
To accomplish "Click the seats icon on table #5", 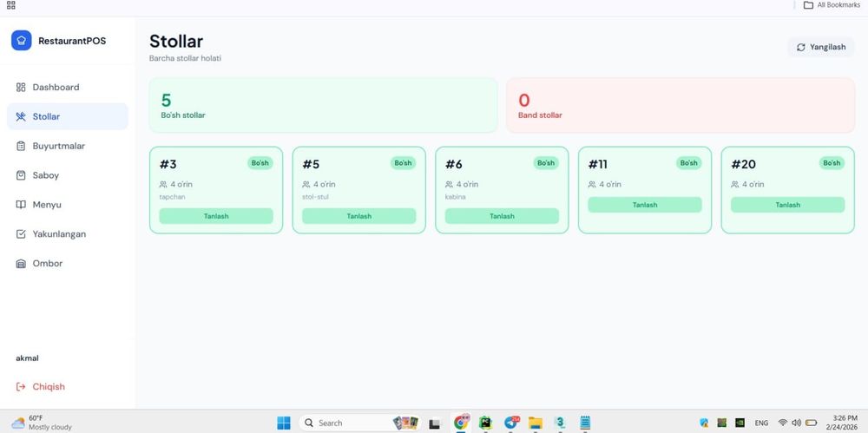I will [306, 184].
